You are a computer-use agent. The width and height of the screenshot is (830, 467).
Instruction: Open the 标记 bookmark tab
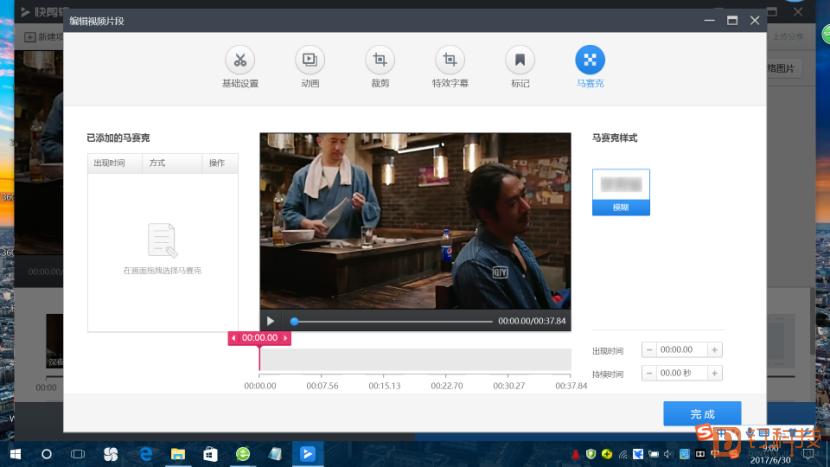[520, 67]
